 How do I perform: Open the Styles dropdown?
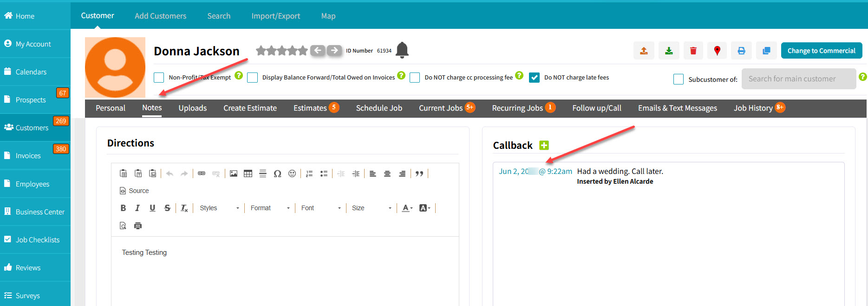219,208
